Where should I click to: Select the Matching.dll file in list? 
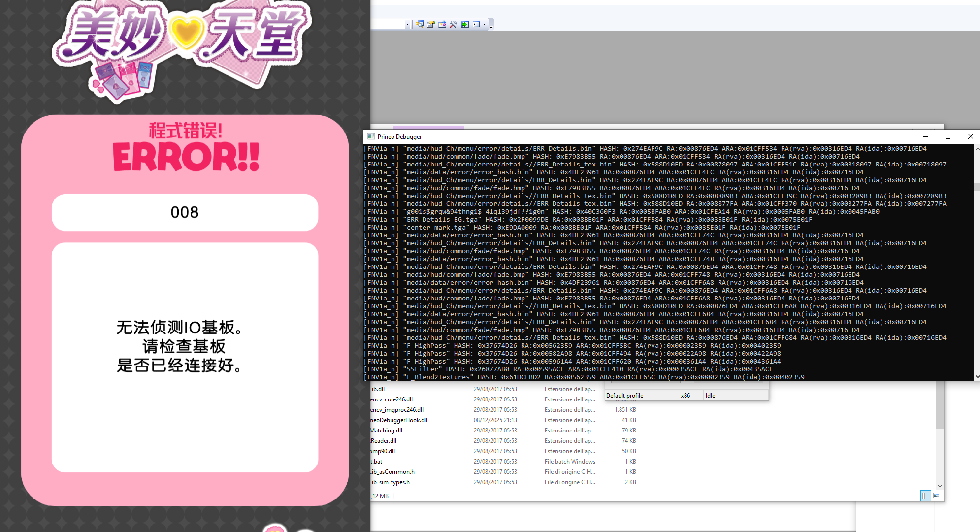click(387, 431)
